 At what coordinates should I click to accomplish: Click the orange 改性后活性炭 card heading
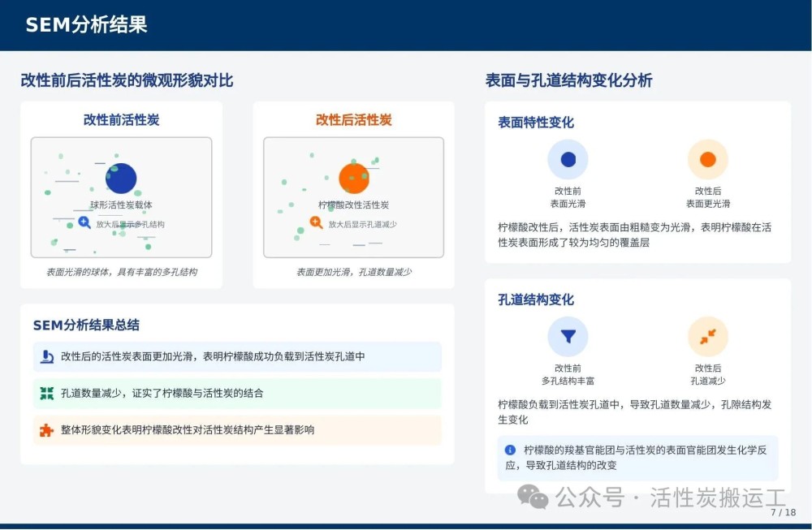pos(353,120)
